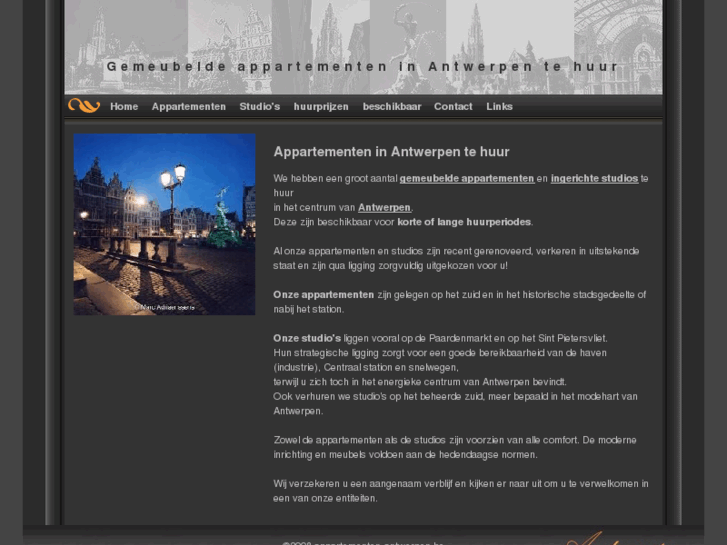Click the banner title 'Gemeubelde appartementen in Antwerpen'

pyautogui.click(x=362, y=67)
